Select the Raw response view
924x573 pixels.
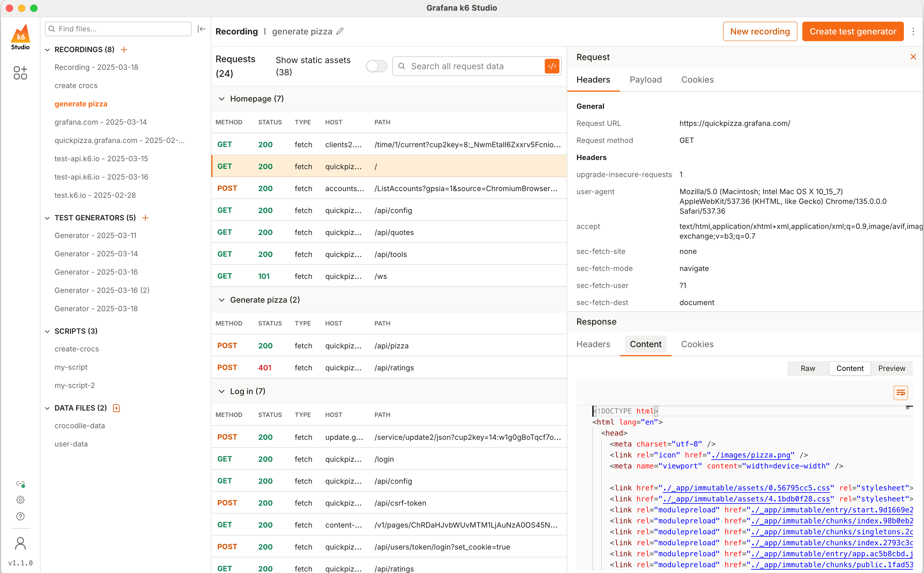[808, 368]
